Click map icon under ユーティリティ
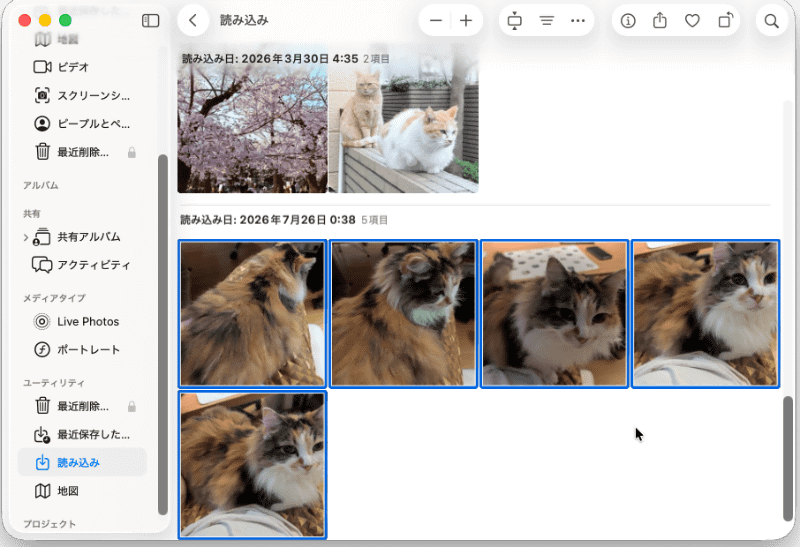 [42, 491]
